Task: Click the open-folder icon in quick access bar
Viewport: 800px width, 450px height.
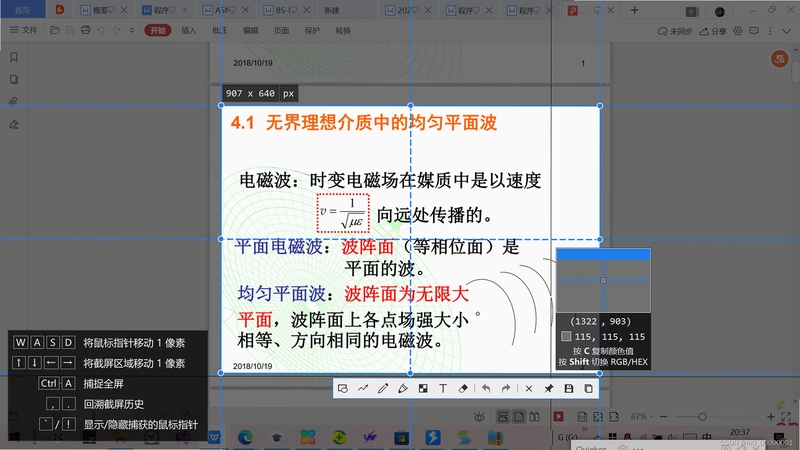Action: 55,31
